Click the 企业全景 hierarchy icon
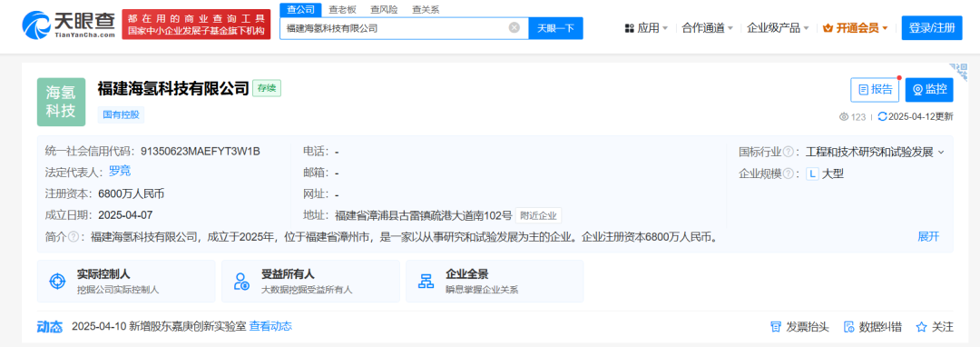The image size is (980, 347). (426, 282)
